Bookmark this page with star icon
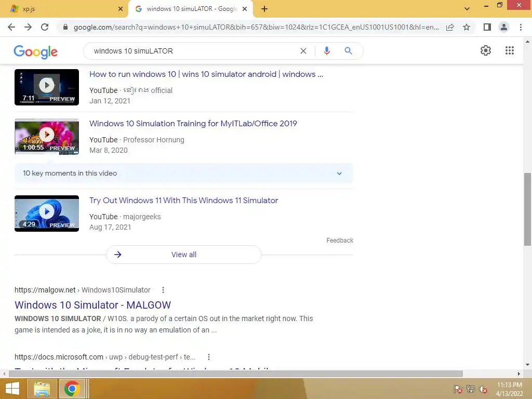This screenshot has width=532, height=399. point(467,27)
